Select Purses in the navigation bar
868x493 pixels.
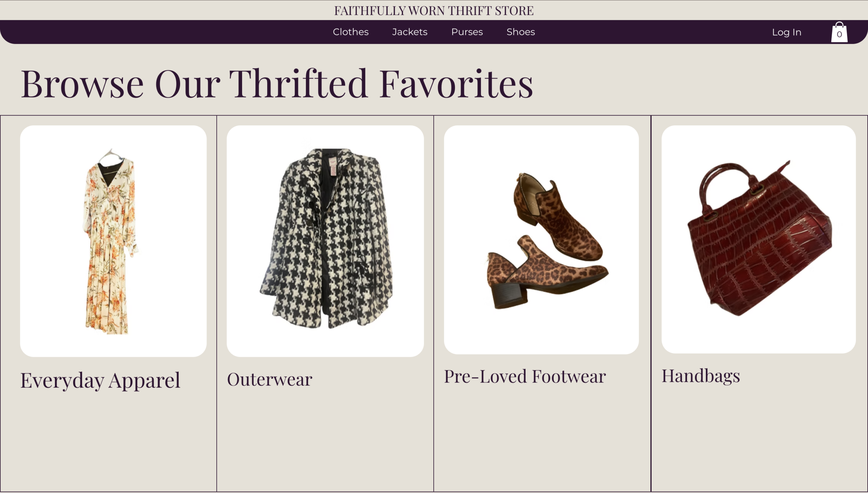pos(467,32)
